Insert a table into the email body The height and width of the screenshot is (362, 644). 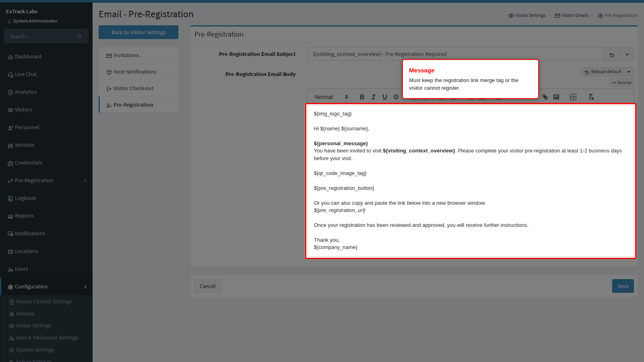pyautogui.click(x=573, y=97)
